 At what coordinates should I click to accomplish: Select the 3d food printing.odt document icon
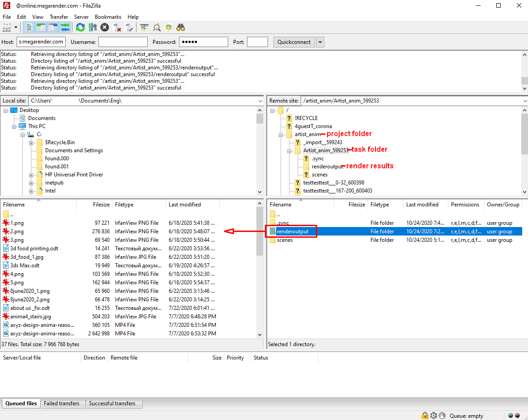click(6, 249)
